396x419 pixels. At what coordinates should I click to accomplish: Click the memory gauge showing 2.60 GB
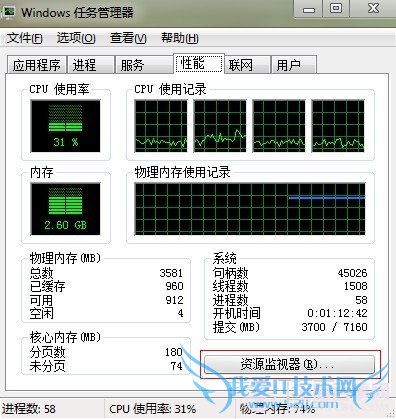65,209
